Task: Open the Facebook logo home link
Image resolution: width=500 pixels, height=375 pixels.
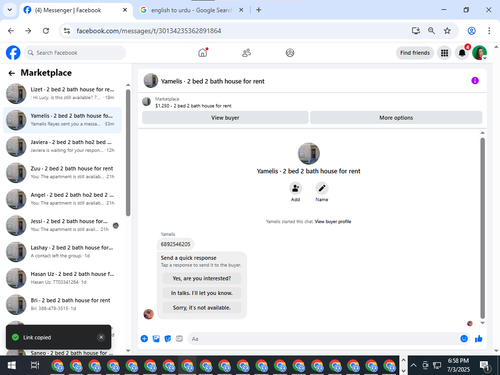Action: [13, 53]
